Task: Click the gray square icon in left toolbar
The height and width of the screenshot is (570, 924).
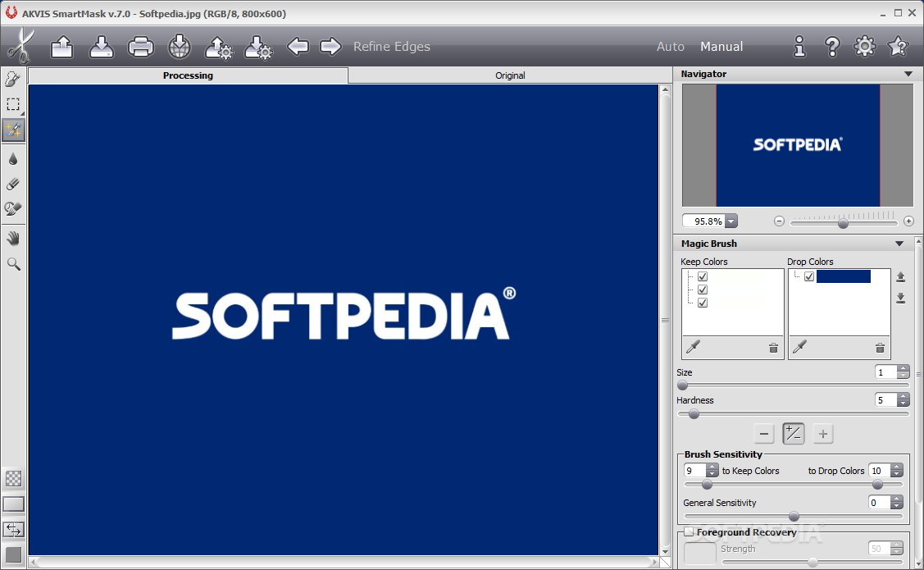Action: 14,554
